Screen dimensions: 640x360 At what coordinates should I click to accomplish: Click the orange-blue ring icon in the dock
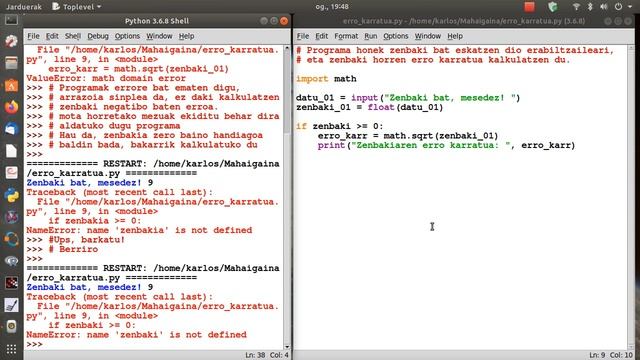tap(11, 239)
